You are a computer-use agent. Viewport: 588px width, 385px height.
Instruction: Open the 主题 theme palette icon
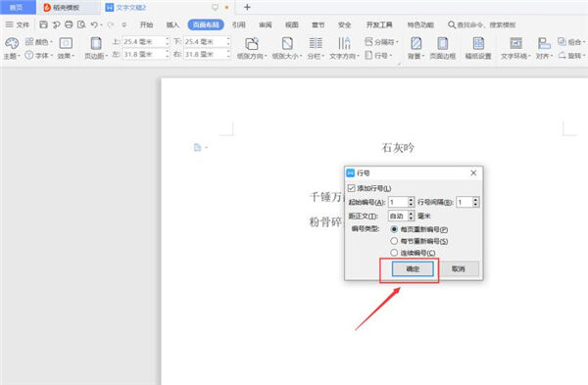pos(12,43)
